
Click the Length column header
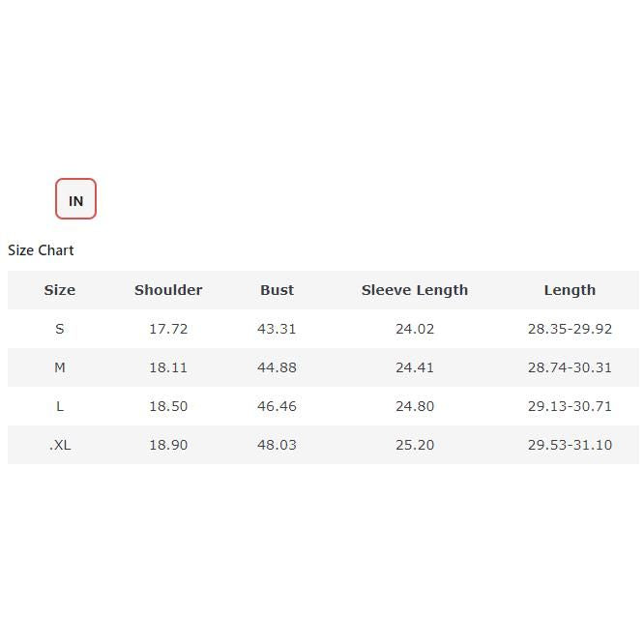coord(570,290)
